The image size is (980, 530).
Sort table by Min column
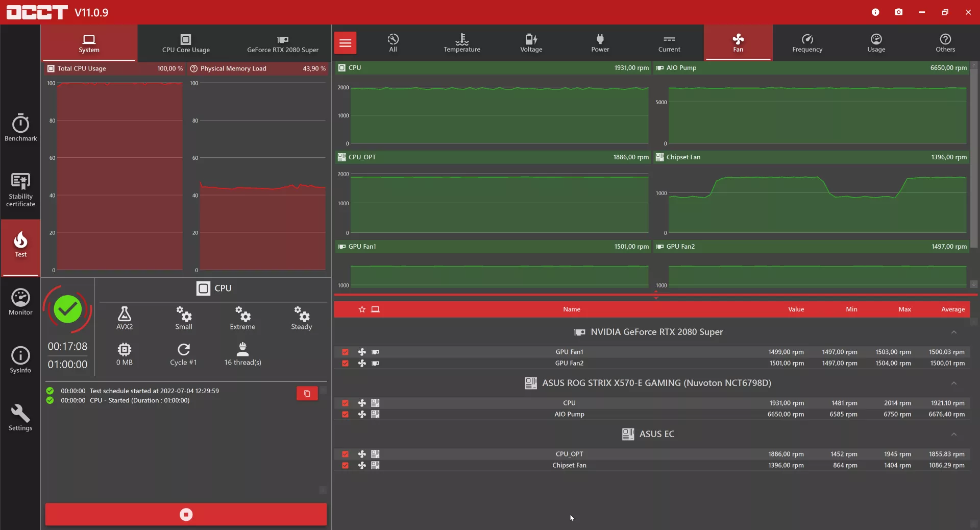click(851, 309)
